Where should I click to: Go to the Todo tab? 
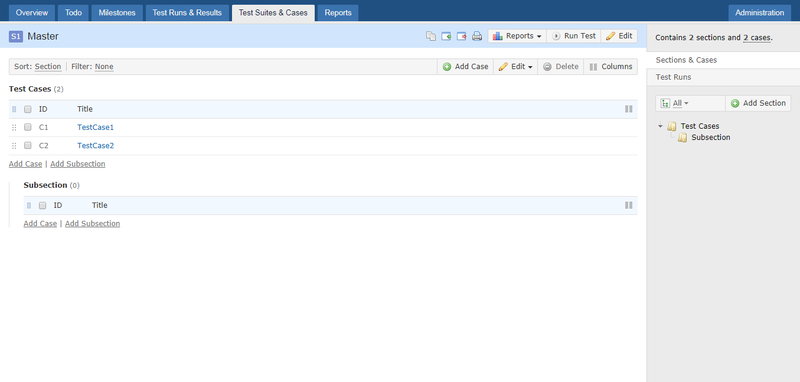click(x=73, y=13)
